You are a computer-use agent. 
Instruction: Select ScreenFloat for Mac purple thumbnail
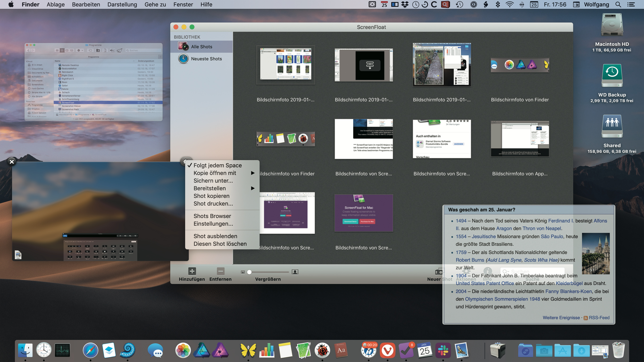tap(364, 213)
